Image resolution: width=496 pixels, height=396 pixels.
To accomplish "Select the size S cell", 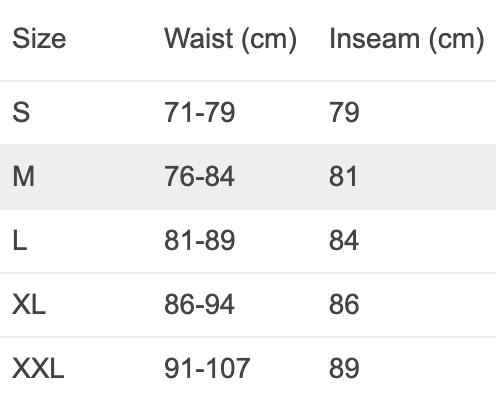I will coord(21,112).
